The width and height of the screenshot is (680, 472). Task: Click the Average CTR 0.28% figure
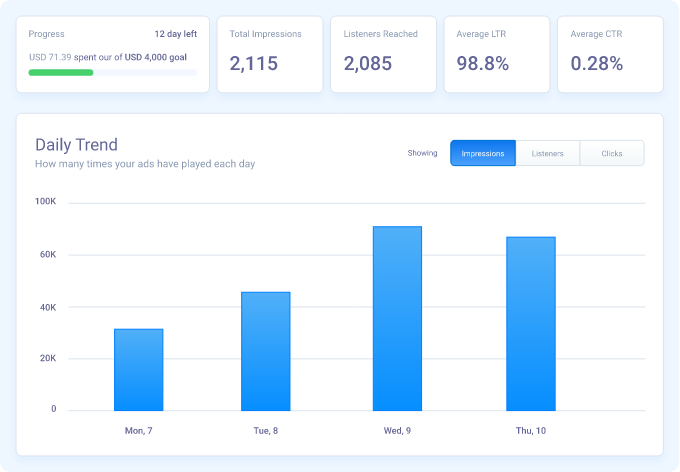(x=597, y=64)
